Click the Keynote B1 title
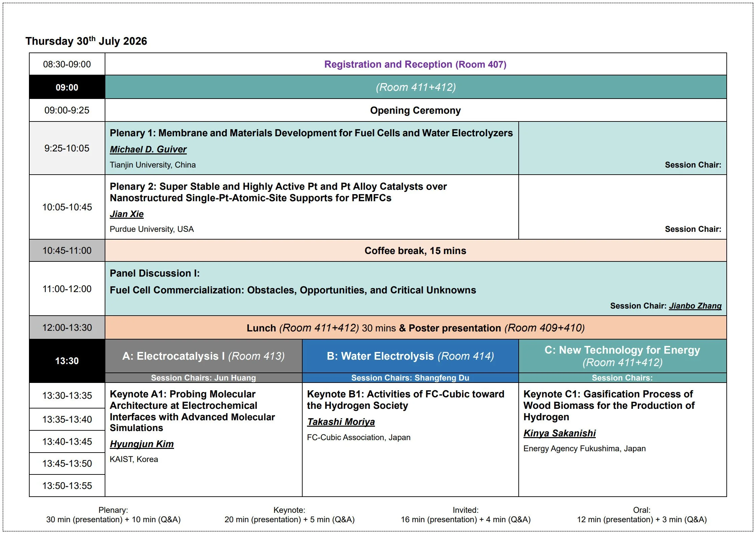Screen dimensions: 756x534 coord(406,400)
